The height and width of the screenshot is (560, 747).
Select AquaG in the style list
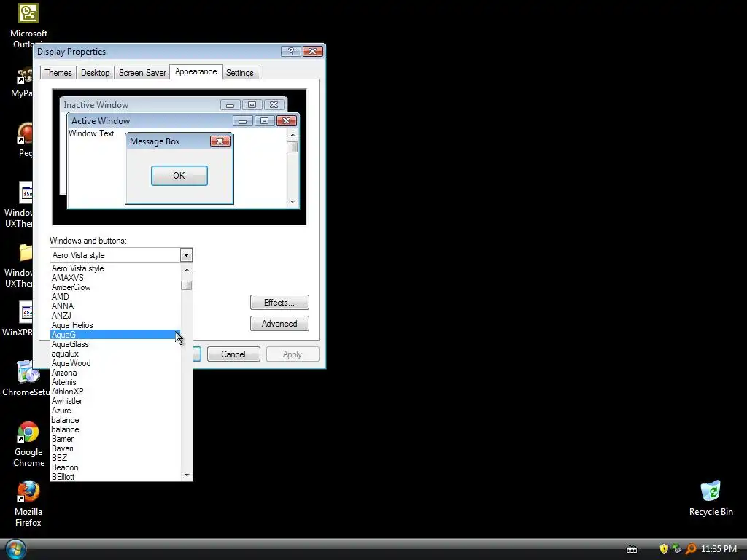coord(115,335)
